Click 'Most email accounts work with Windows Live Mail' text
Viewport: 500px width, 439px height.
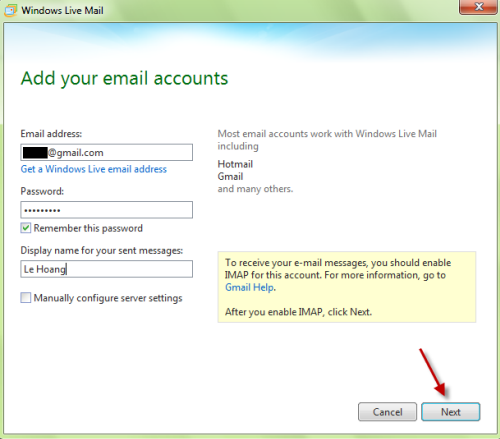pyautogui.click(x=327, y=134)
